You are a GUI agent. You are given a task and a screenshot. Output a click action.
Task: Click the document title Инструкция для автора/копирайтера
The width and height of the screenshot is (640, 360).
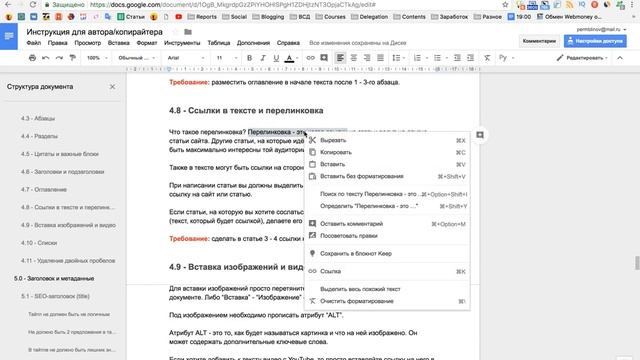[94, 32]
